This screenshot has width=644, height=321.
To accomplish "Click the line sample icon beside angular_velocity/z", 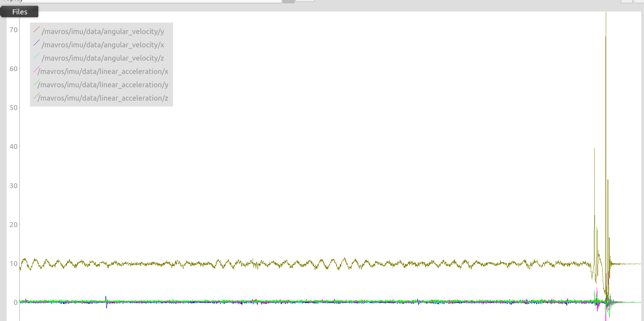I will [36, 56].
